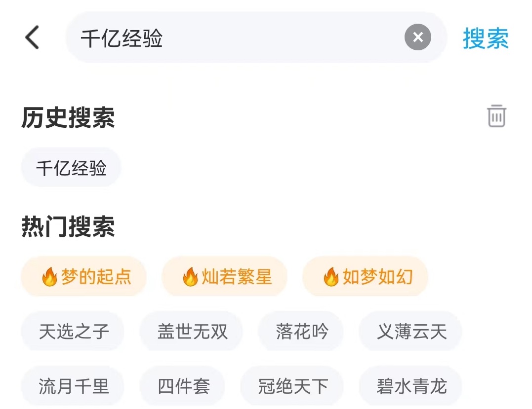Open 四件套 search suggestion
532x409 pixels.
click(183, 386)
